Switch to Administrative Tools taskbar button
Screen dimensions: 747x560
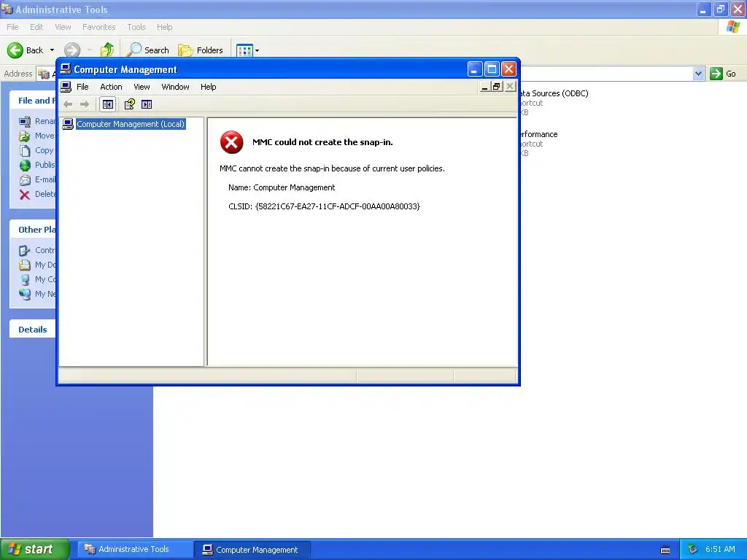click(x=134, y=549)
